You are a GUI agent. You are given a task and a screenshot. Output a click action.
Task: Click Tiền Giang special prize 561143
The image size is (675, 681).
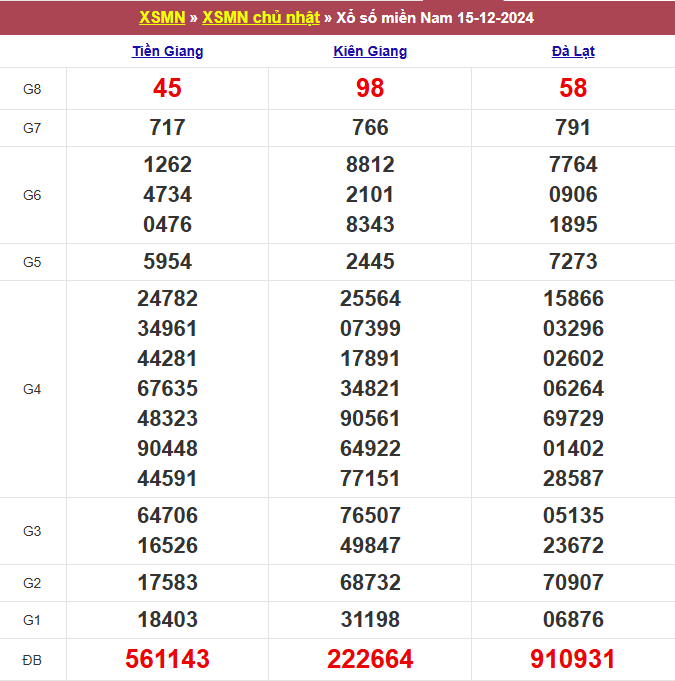pos(167,659)
